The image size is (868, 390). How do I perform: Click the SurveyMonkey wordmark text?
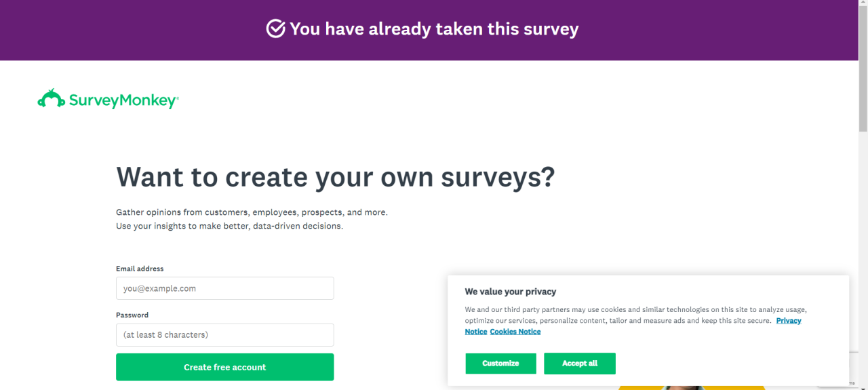123,101
